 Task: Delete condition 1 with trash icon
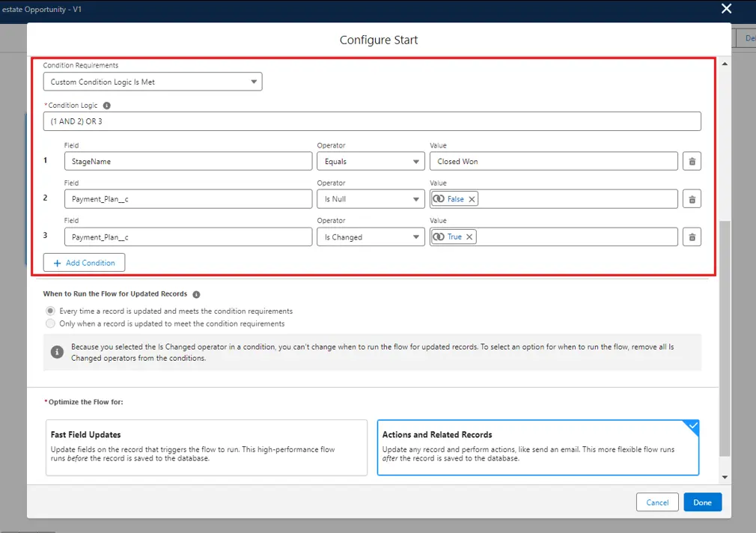(692, 162)
